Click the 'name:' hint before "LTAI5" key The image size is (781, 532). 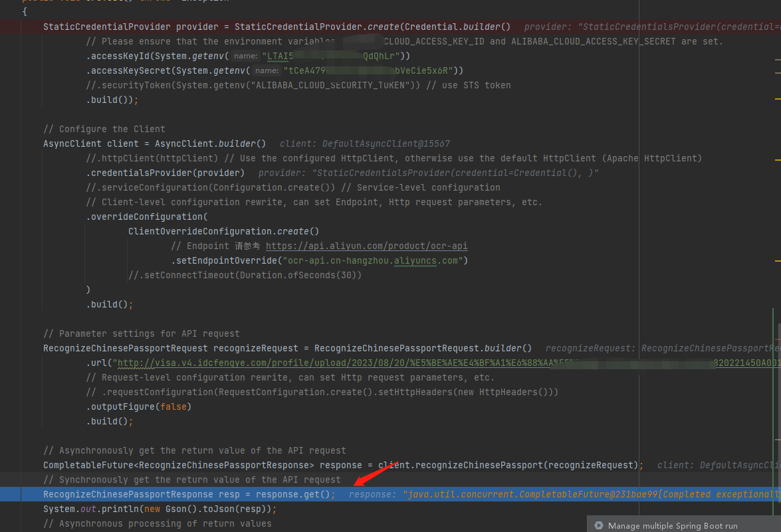tap(245, 56)
